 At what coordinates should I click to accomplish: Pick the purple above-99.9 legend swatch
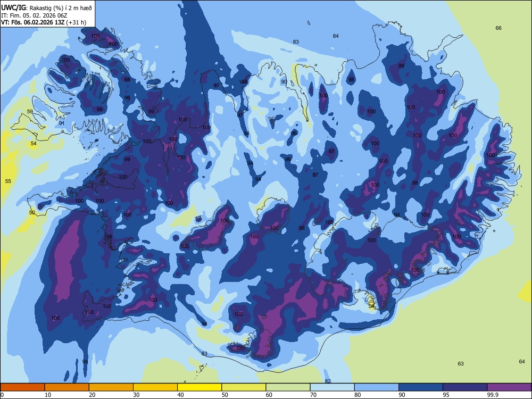[x=509, y=387]
